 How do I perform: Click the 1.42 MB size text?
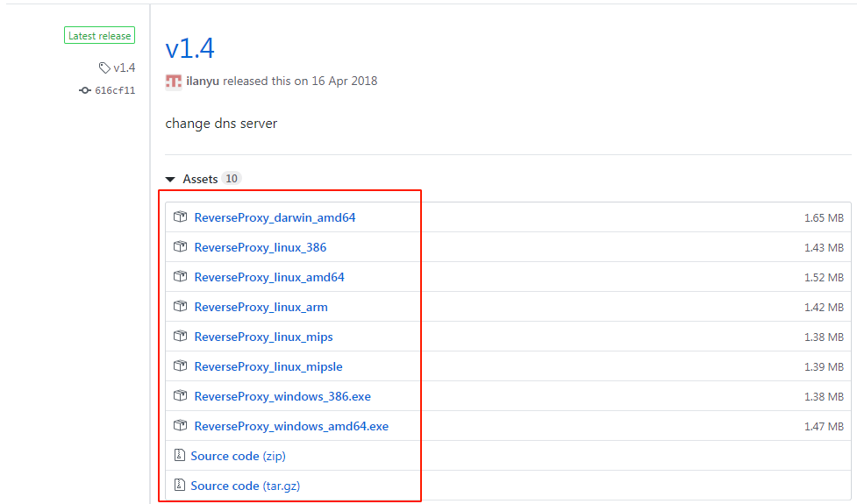point(824,307)
